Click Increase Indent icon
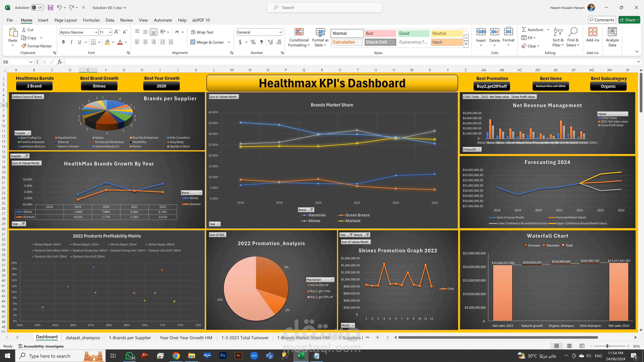The width and height of the screenshot is (644, 362). tap(171, 42)
